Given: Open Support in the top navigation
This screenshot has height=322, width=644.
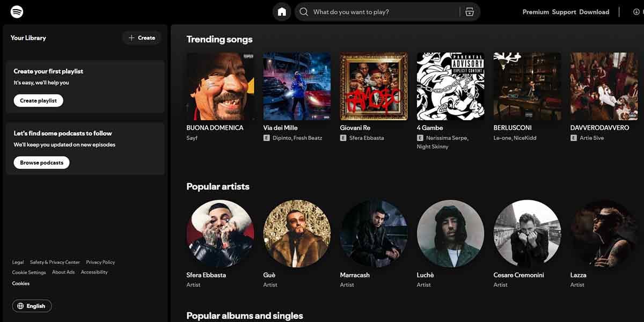Looking at the screenshot, I should pyautogui.click(x=564, y=12).
